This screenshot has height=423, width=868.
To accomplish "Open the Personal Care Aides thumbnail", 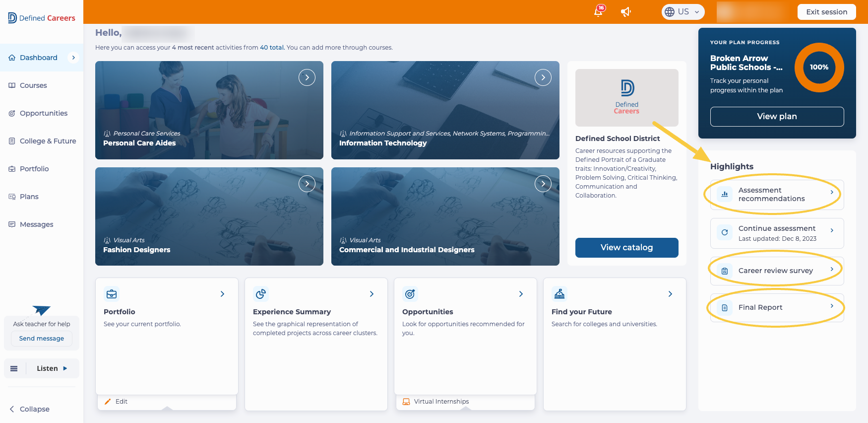I will point(209,110).
